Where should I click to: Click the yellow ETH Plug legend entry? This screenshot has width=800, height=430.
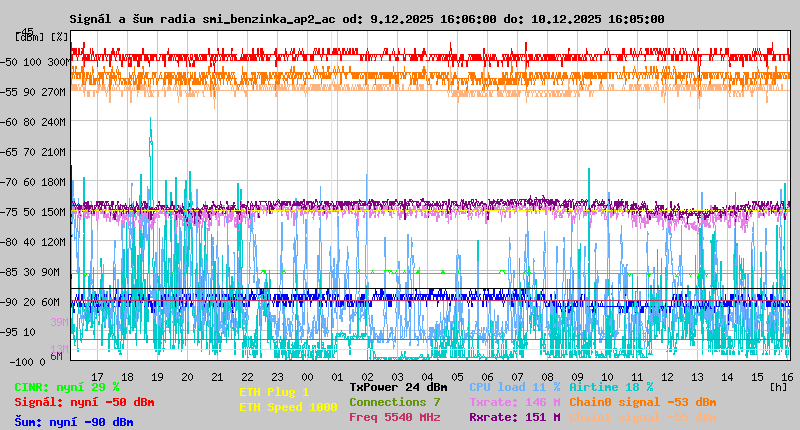point(274,392)
